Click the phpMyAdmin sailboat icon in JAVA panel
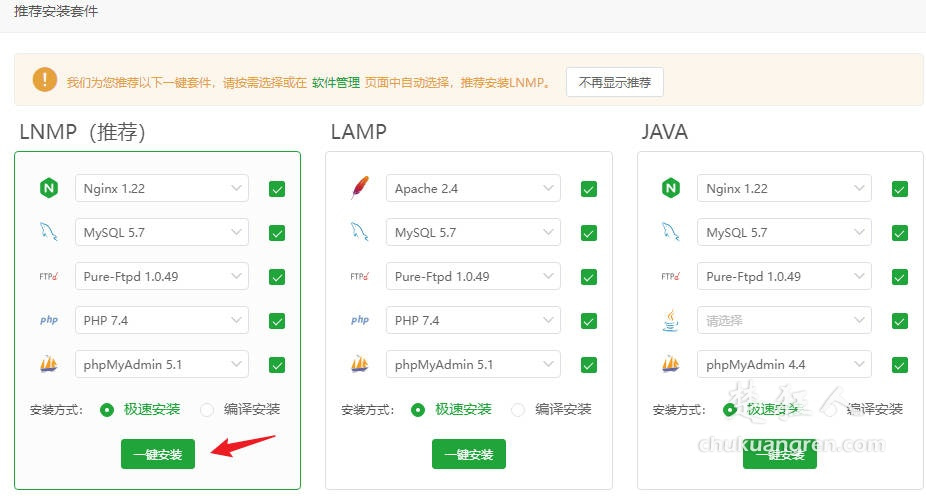This screenshot has width=926, height=499. tap(671, 364)
